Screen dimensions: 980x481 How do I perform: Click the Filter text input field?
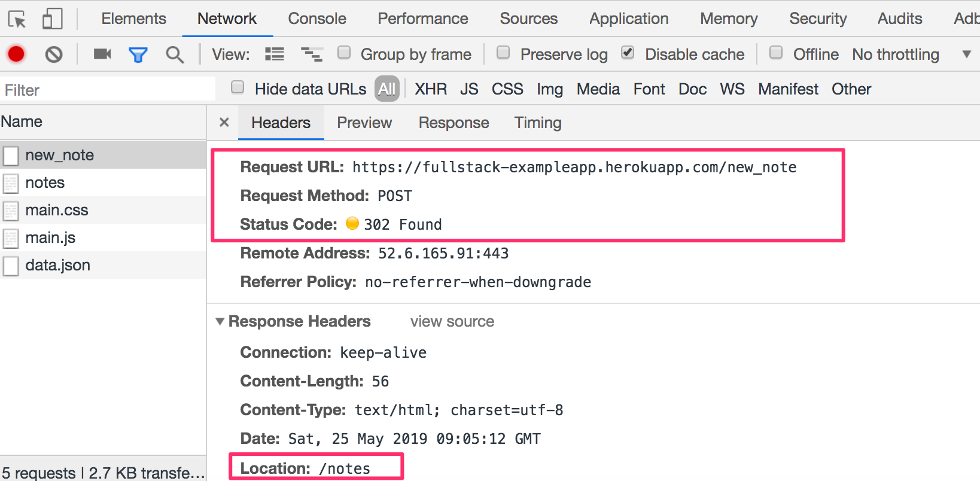coord(108,90)
